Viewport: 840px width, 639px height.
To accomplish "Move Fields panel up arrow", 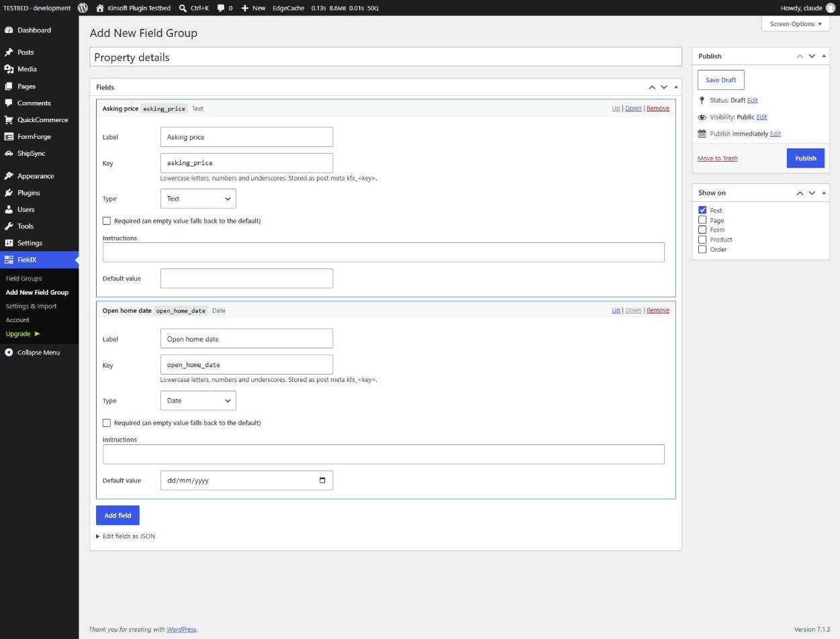I will (651, 87).
